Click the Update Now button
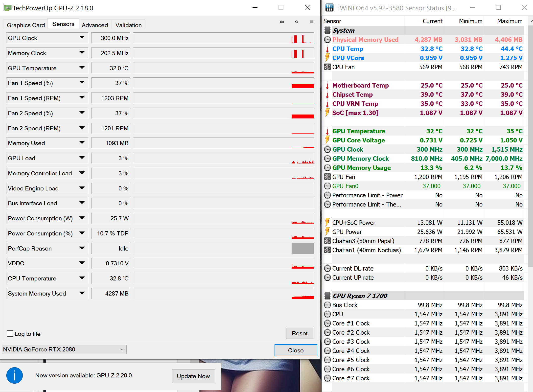The image size is (533, 392). [x=193, y=376]
